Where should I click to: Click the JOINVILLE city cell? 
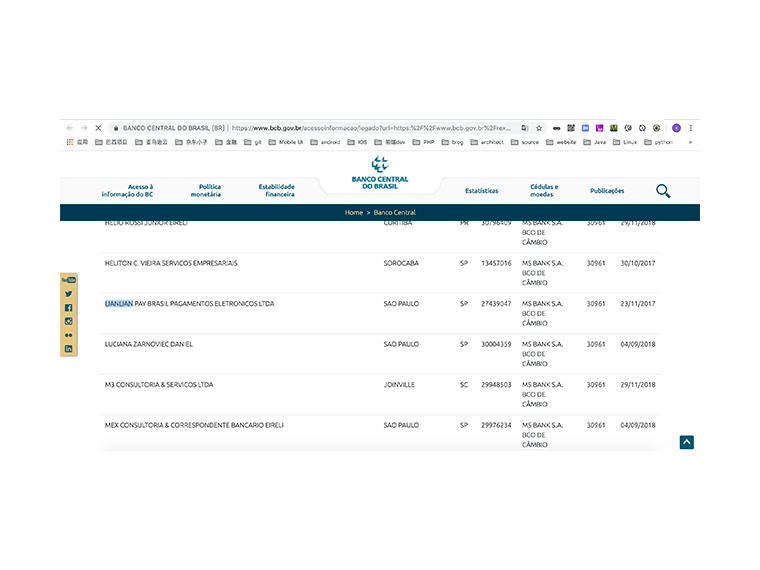coord(399,385)
